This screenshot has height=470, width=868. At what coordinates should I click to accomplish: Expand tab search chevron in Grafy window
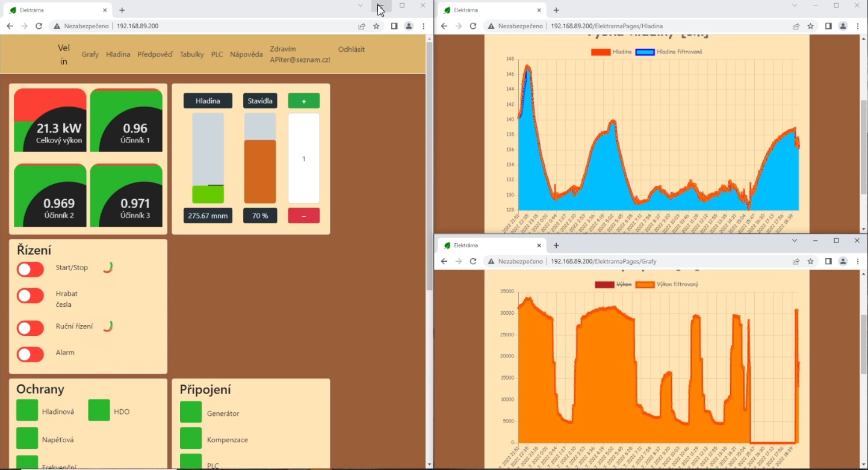[x=795, y=241]
